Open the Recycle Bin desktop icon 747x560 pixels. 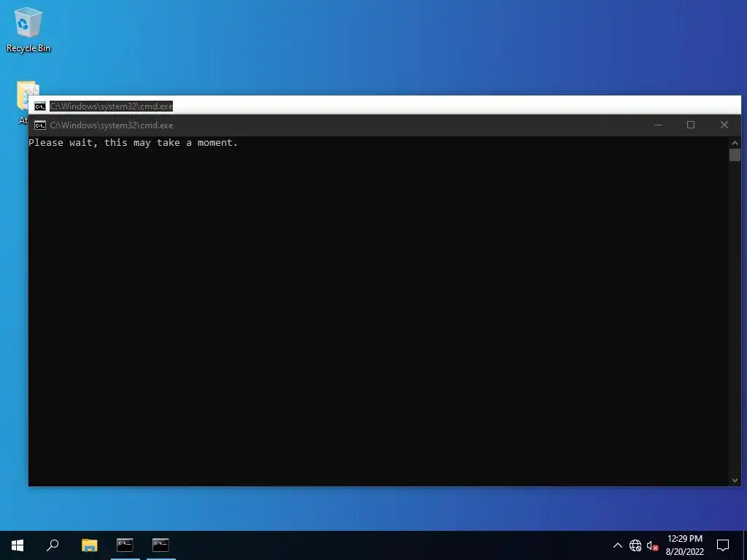coord(28,29)
